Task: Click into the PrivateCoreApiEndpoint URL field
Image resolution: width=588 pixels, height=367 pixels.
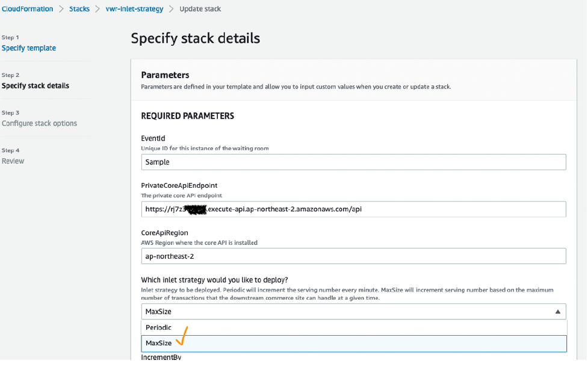Action: point(353,209)
